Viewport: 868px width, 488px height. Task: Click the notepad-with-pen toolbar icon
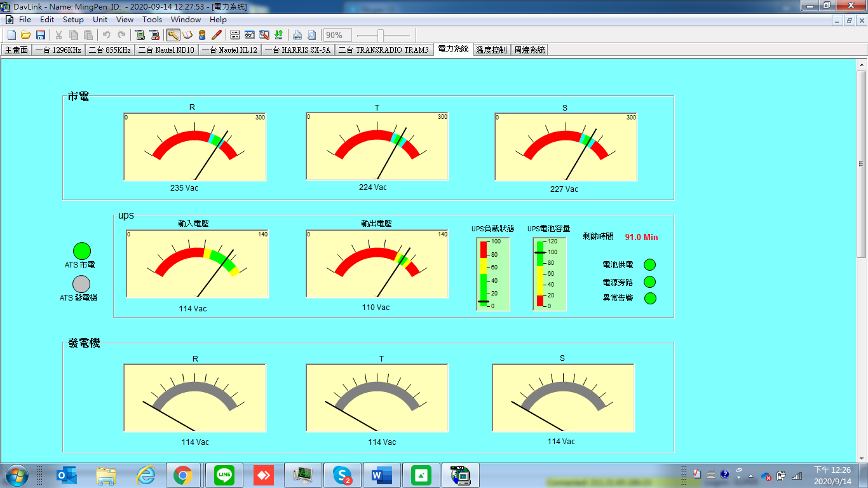[264, 35]
